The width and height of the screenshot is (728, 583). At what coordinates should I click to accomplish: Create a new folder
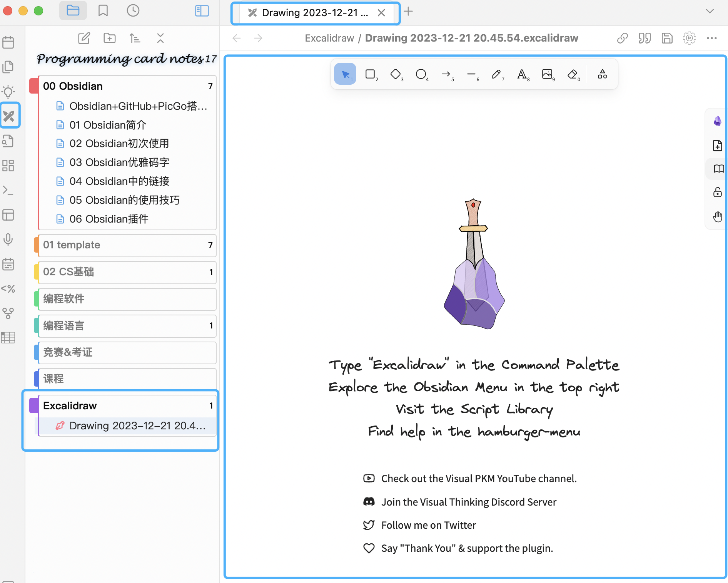(x=110, y=38)
